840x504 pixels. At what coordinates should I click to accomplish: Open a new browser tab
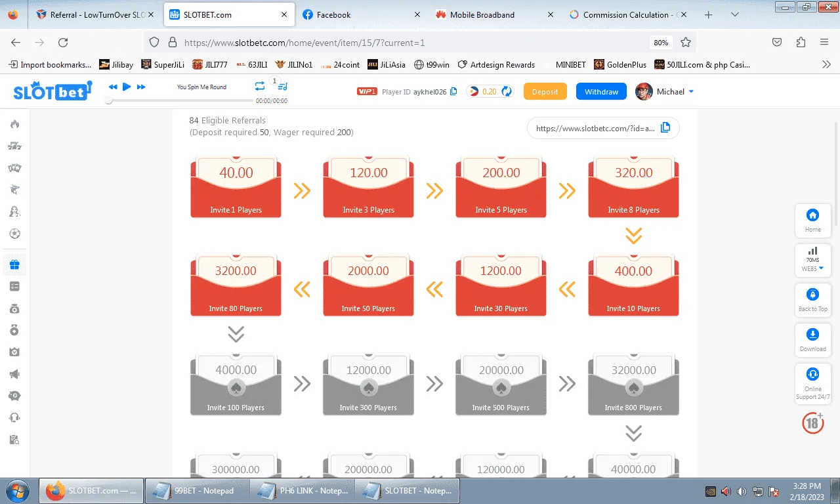coord(709,14)
